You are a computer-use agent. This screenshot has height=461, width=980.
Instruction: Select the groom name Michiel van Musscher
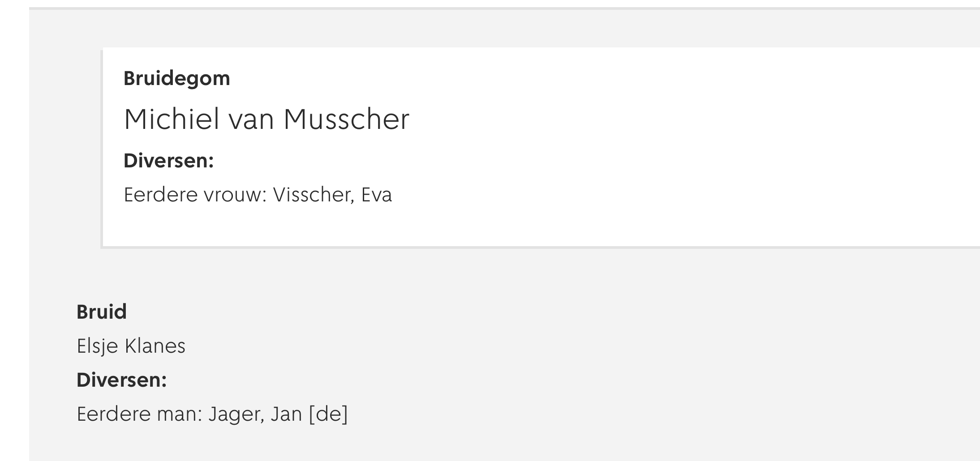[266, 120]
